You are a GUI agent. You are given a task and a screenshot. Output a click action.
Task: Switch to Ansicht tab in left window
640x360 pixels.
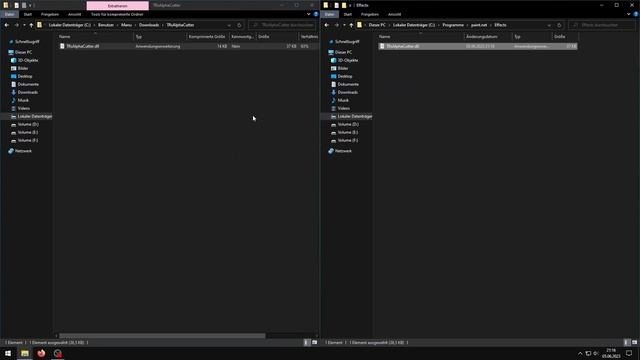[x=74, y=14]
